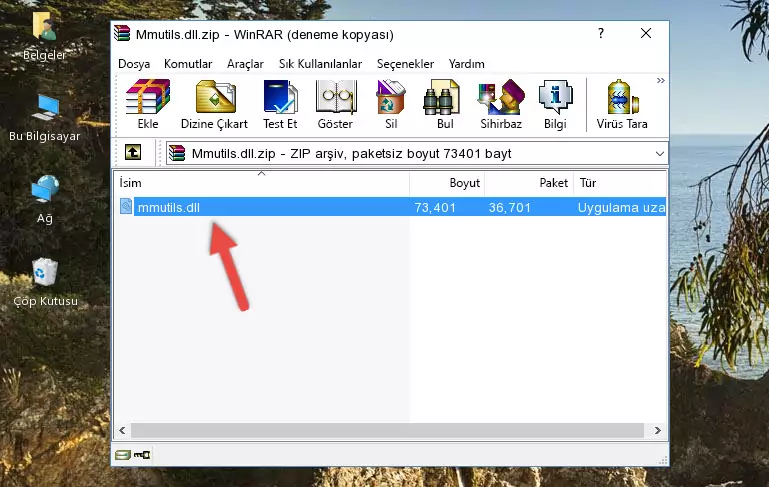The image size is (769, 487).
Task: Click the archive icon in address bar
Action: click(x=177, y=153)
